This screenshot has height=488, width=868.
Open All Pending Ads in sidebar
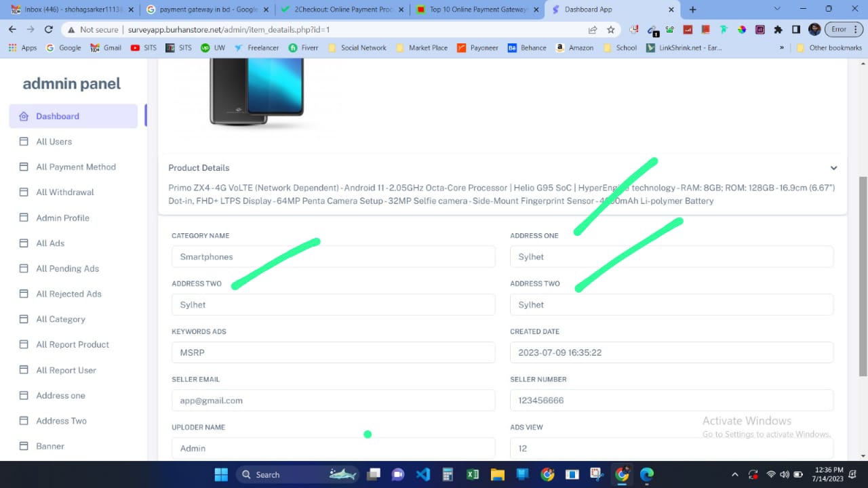(67, 268)
